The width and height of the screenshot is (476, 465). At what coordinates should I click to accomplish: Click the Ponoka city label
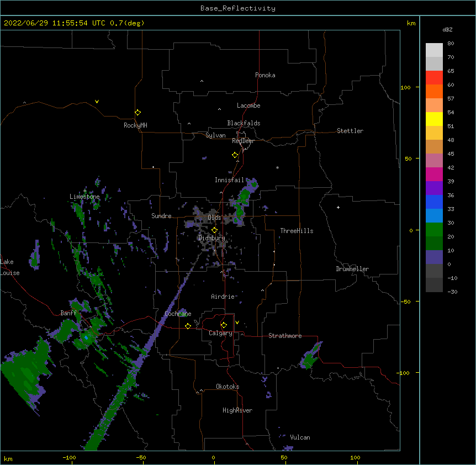pos(265,75)
